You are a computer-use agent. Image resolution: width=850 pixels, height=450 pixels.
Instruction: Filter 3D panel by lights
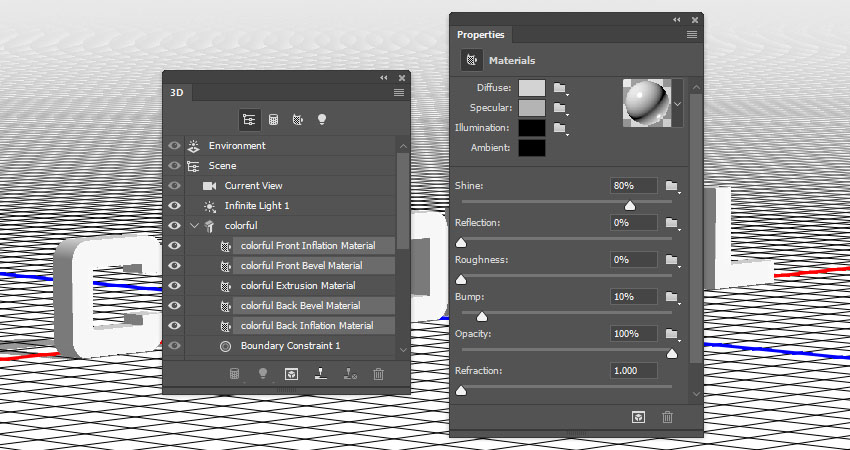tap(322, 119)
